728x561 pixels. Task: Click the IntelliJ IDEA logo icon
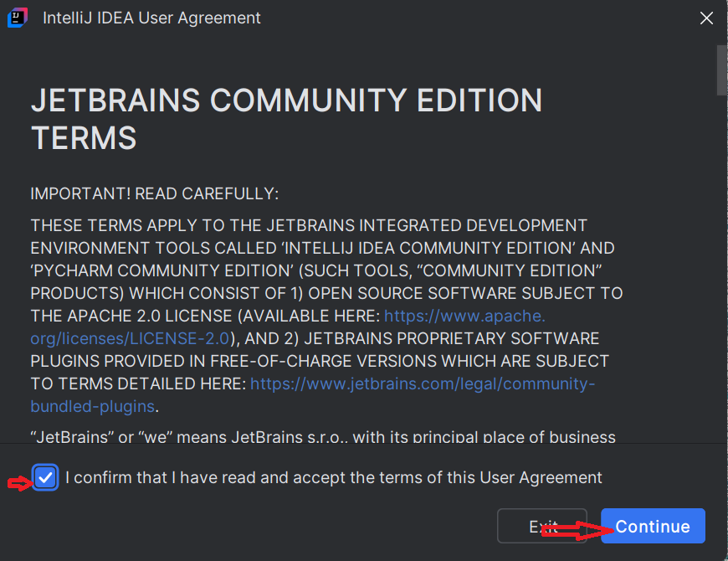pyautogui.click(x=18, y=18)
